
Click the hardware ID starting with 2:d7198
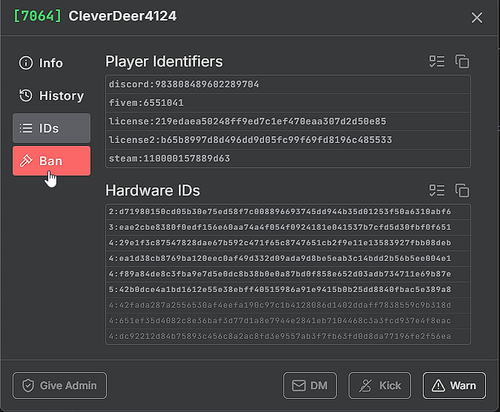[x=288, y=212]
